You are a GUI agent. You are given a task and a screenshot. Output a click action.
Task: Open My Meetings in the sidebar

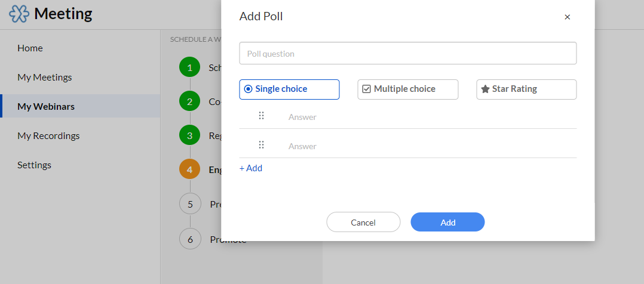click(x=44, y=78)
